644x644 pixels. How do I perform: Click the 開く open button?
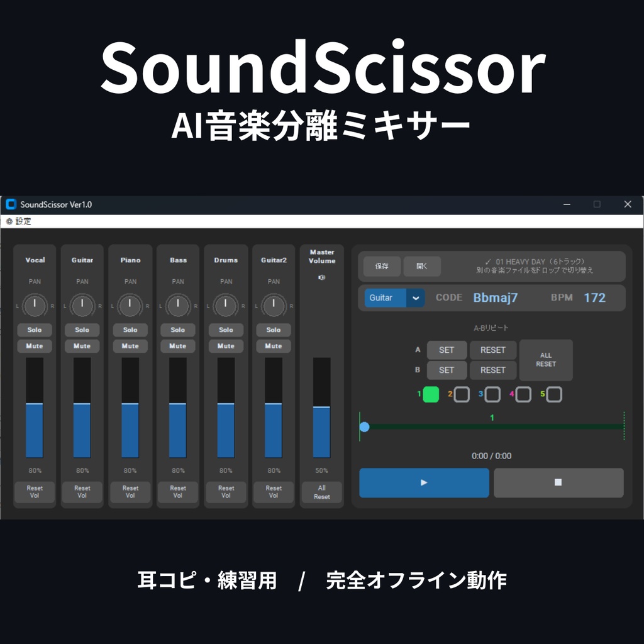click(x=422, y=266)
